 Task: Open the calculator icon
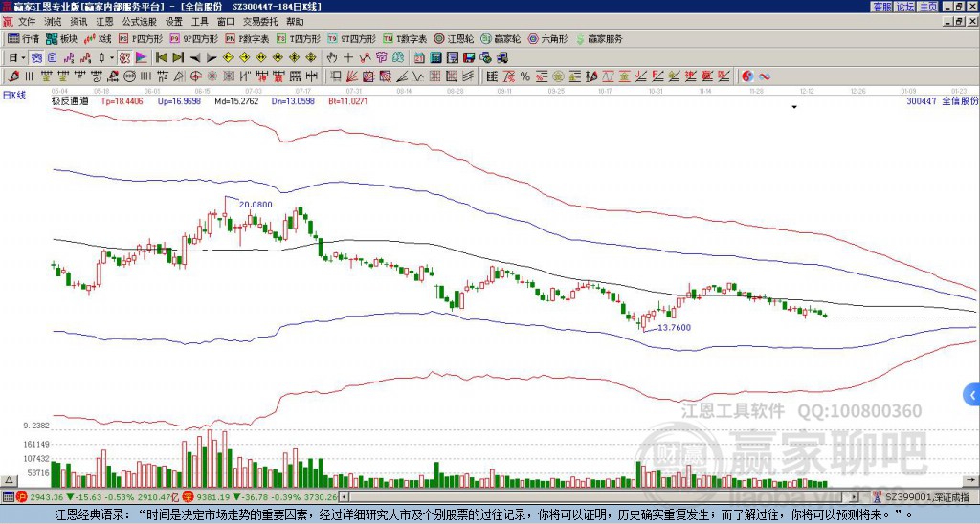[x=435, y=58]
